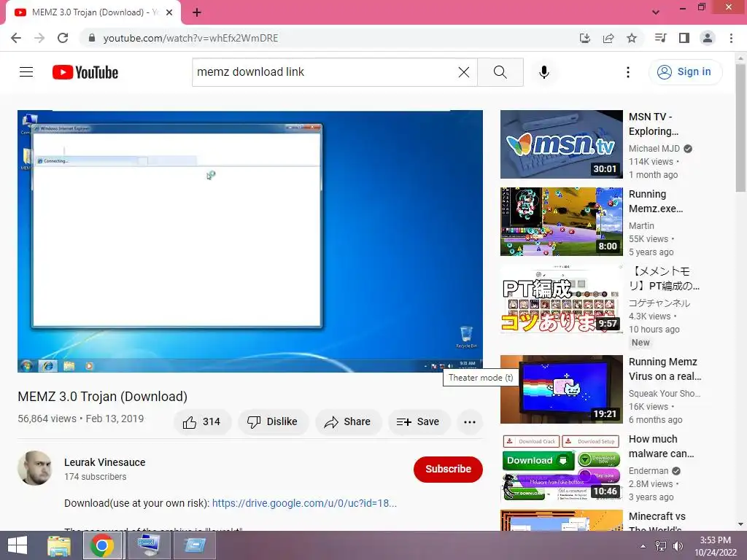
Task: Click the magnifier search button
Action: coord(500,72)
